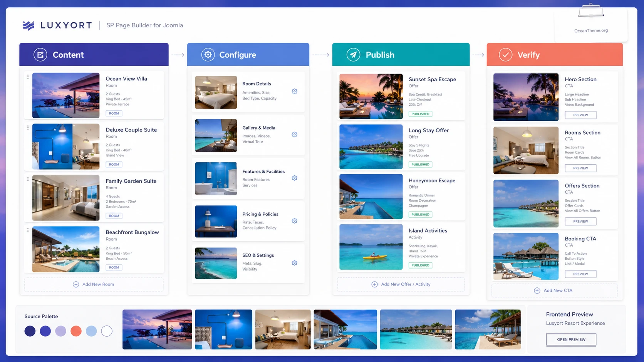Select first sunset villa image in source strip

[157, 329]
